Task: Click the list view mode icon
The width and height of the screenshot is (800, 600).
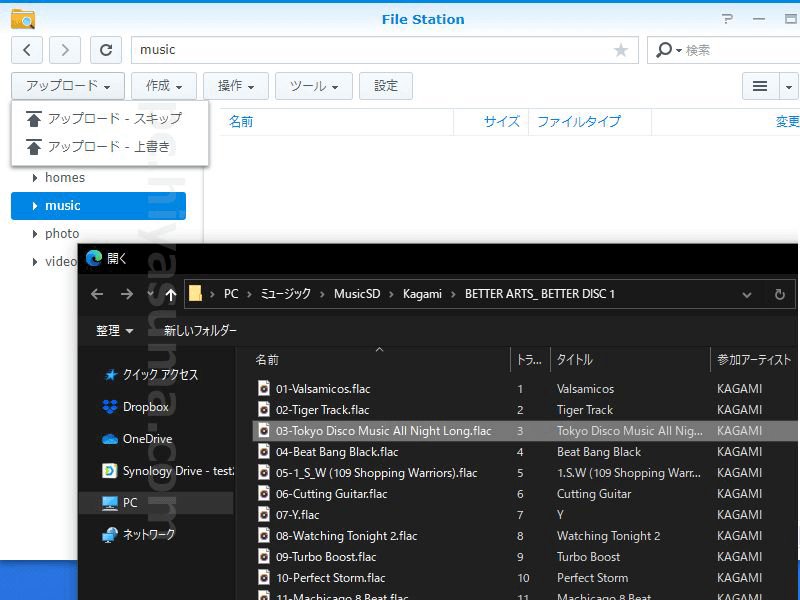Action: click(x=761, y=87)
